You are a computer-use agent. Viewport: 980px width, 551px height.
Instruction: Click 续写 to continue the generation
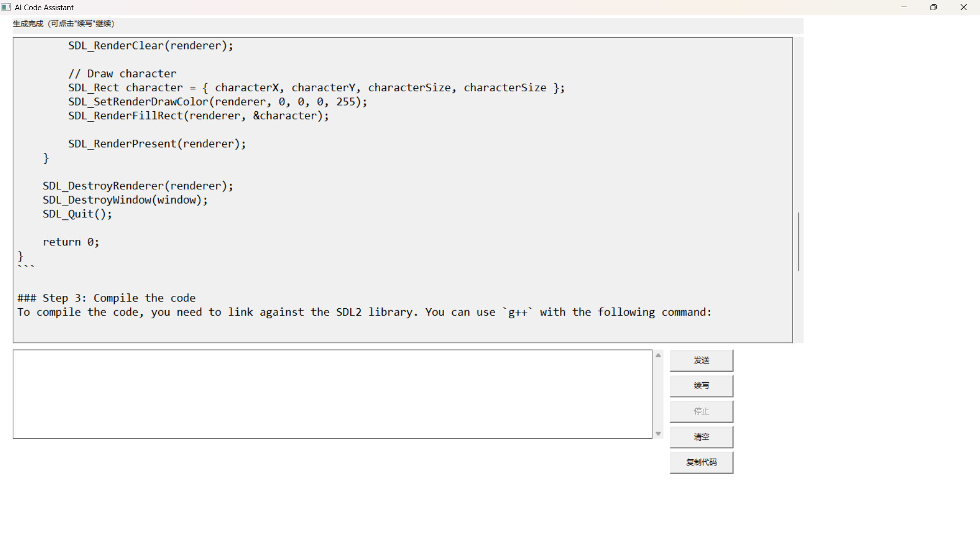click(x=701, y=386)
